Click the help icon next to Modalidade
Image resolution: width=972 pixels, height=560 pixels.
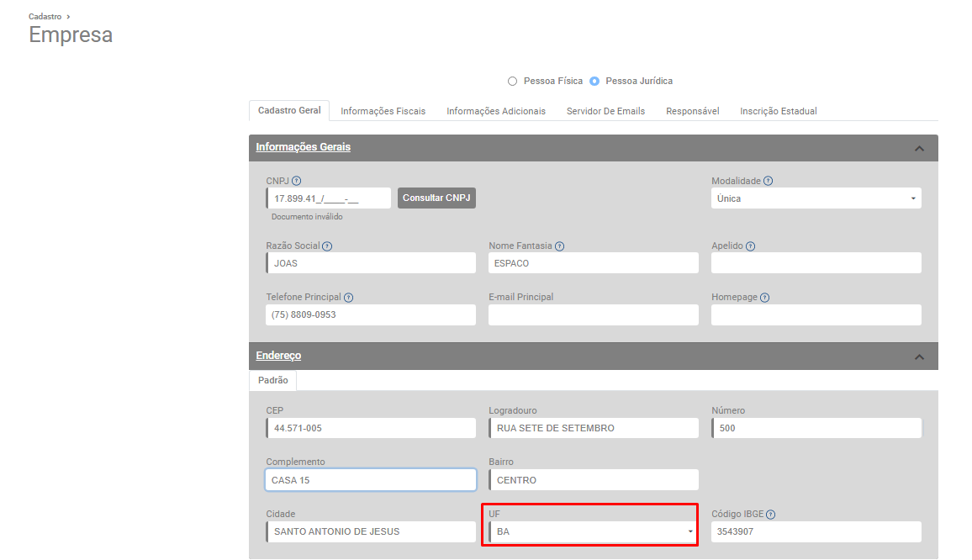[769, 181]
